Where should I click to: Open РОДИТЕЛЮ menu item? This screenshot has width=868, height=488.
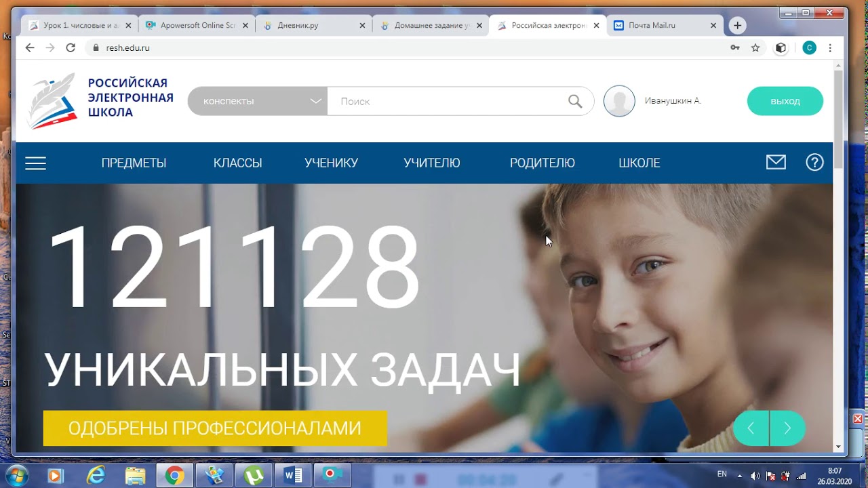[x=542, y=163]
